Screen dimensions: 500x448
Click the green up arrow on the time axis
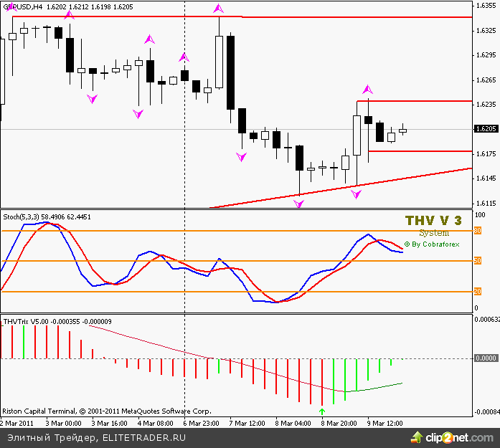coord(322,411)
